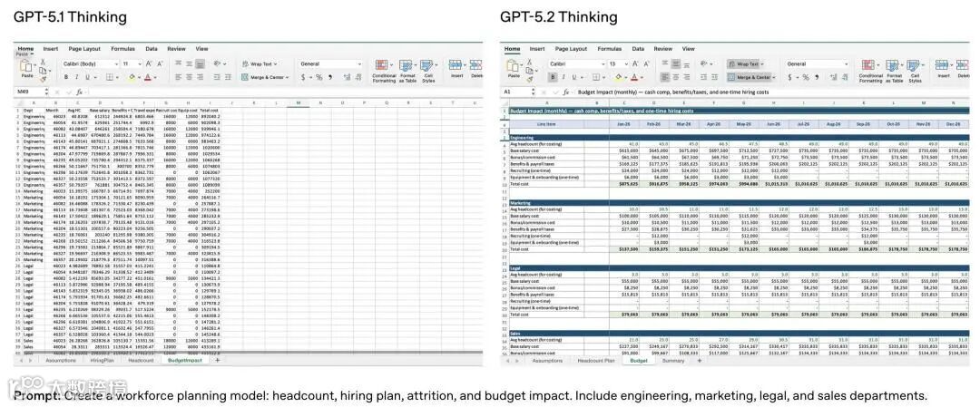Click fill color bucket in left window
Viewport: 980px width, 407px height.
click(132, 77)
